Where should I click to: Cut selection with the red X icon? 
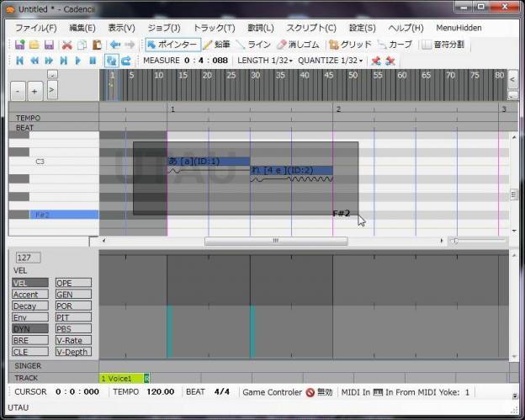67,45
